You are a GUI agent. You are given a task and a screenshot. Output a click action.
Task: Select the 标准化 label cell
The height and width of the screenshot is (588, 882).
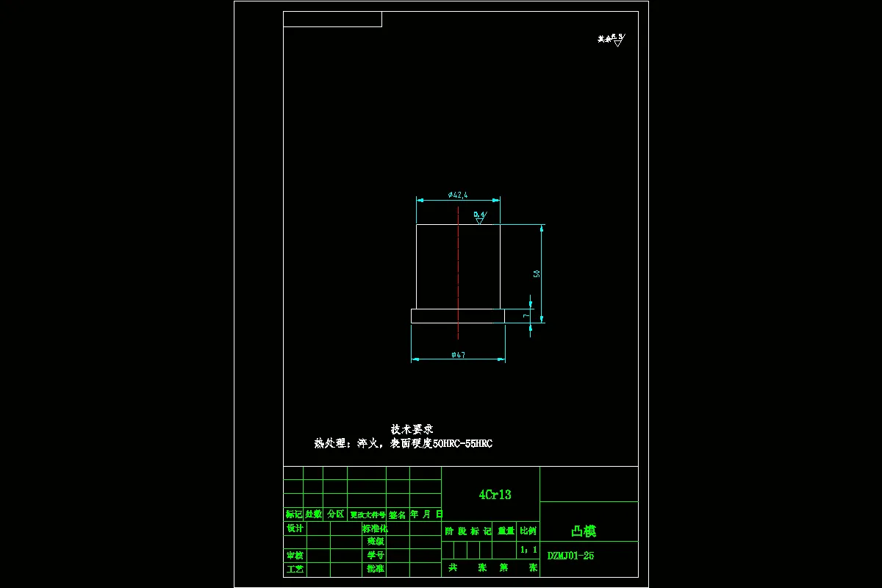click(x=373, y=528)
